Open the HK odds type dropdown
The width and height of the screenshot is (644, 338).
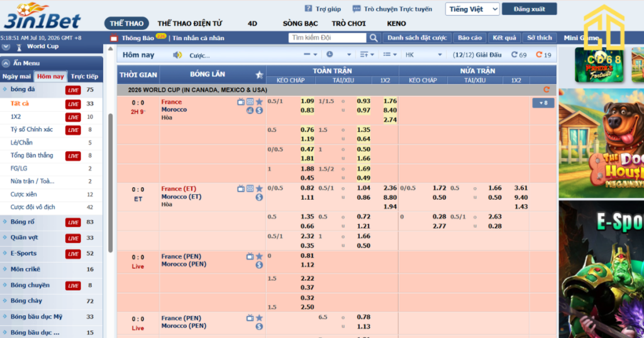click(x=423, y=55)
